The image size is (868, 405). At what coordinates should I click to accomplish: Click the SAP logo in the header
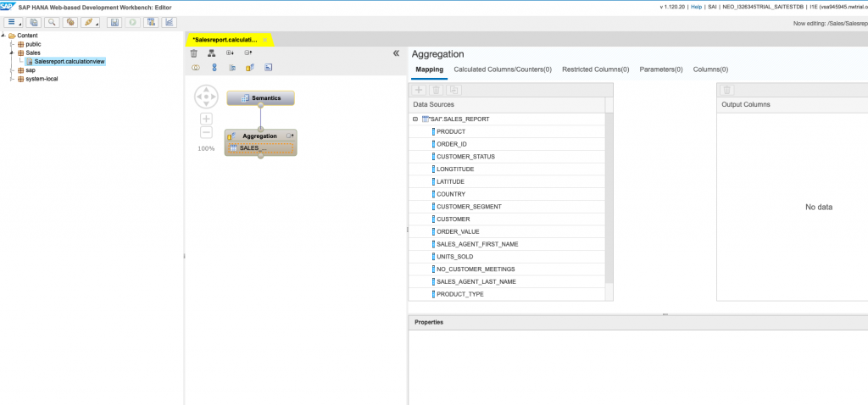tap(7, 7)
